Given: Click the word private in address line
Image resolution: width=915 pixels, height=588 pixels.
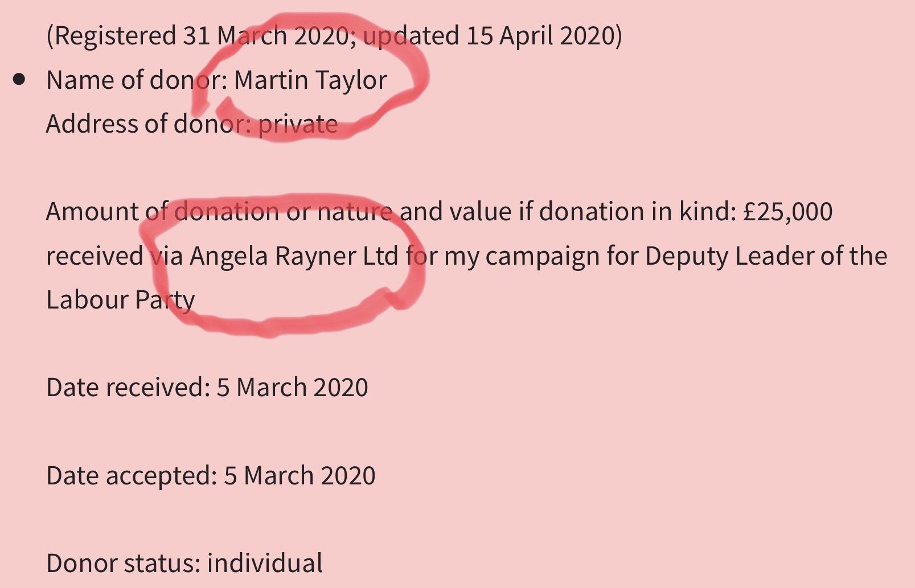Looking at the screenshot, I should click(298, 125).
